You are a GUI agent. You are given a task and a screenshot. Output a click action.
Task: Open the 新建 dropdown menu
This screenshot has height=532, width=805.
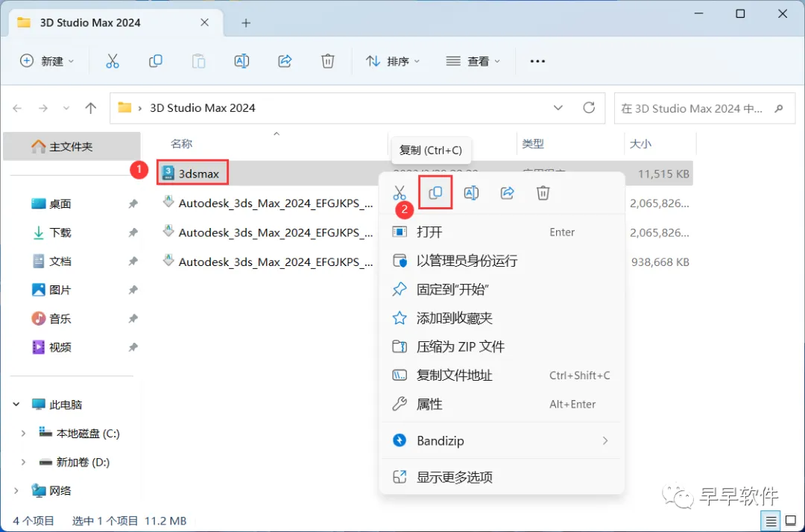[47, 61]
